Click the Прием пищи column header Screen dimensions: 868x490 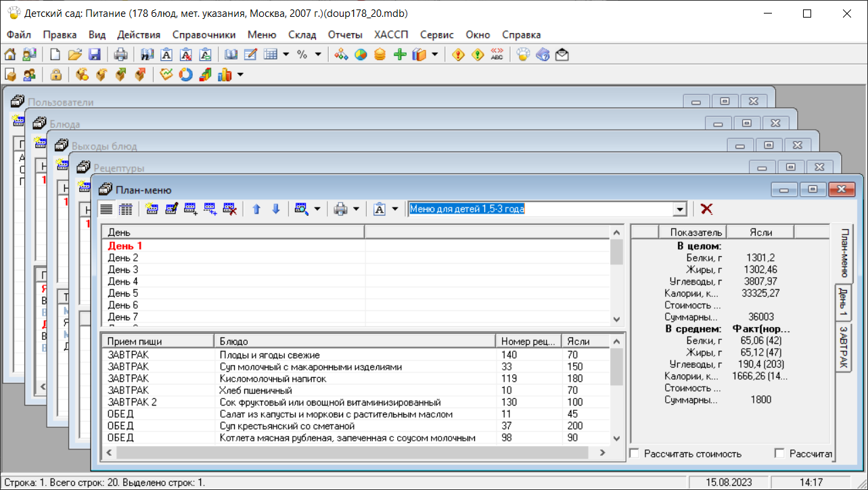coord(158,341)
